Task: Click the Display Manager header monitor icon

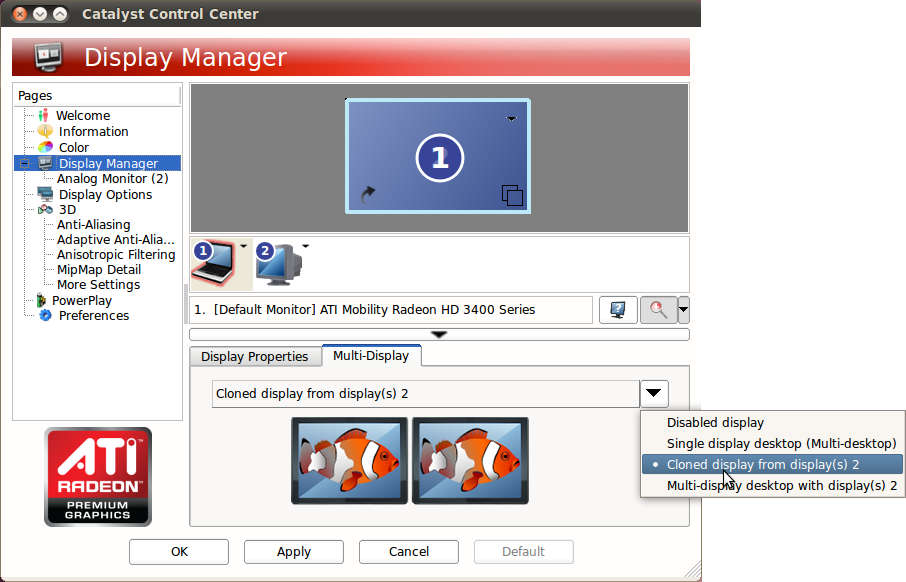Action: tap(49, 57)
